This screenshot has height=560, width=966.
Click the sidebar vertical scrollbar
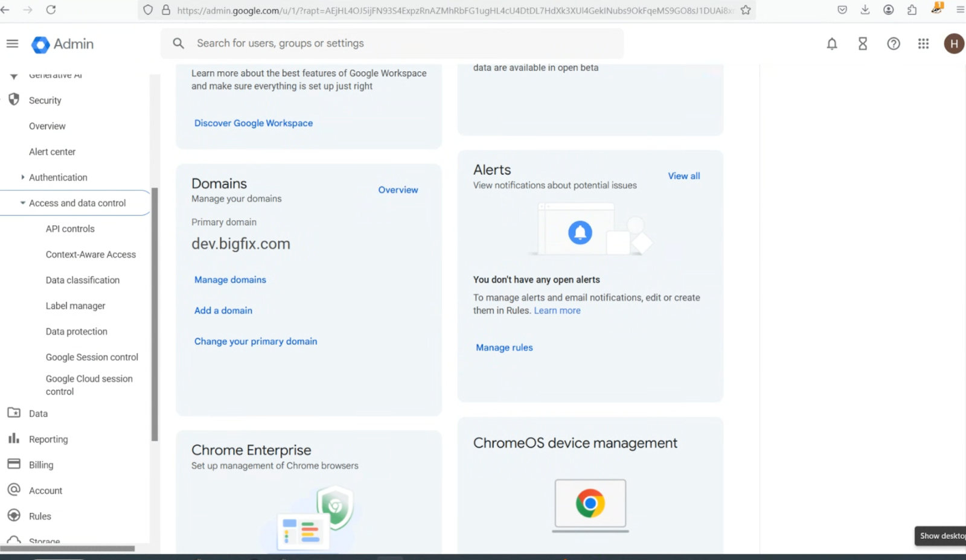(x=155, y=314)
